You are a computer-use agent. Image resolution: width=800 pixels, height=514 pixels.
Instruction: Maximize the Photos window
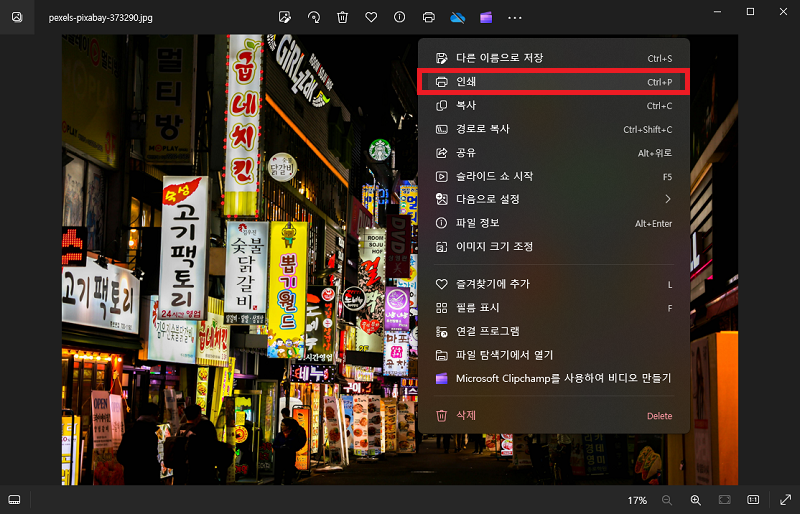pyautogui.click(x=750, y=11)
